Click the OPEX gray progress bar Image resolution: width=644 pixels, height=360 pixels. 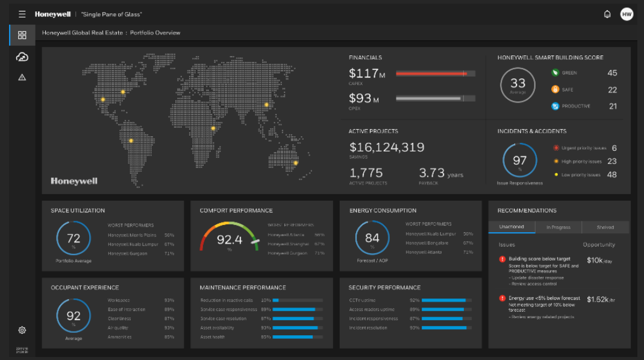coord(436,99)
